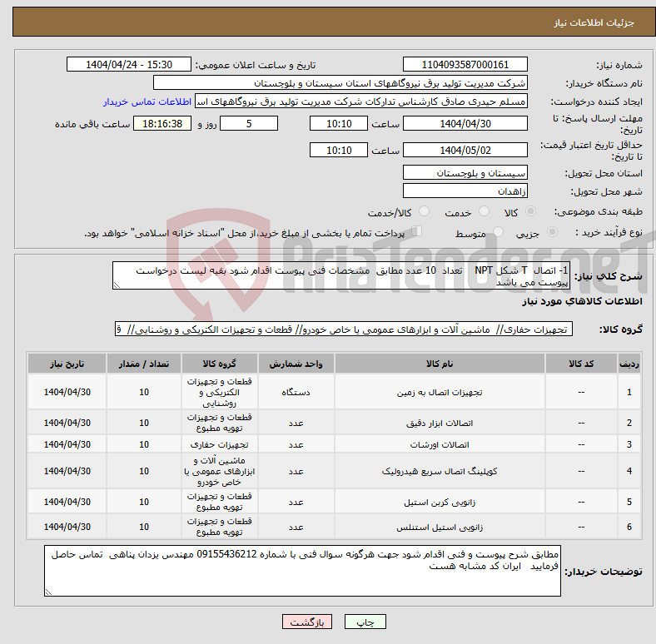The height and width of the screenshot is (644, 656).
Task: Select the متوسط purchase type radio
Action: 498,231
